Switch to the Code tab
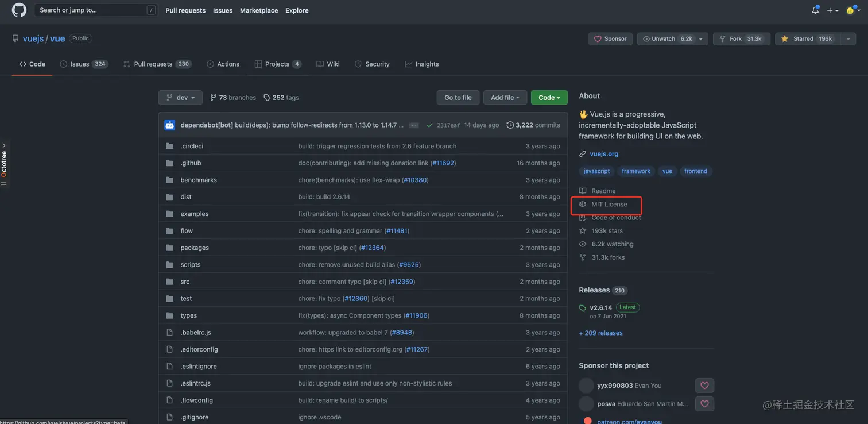 tap(32, 64)
